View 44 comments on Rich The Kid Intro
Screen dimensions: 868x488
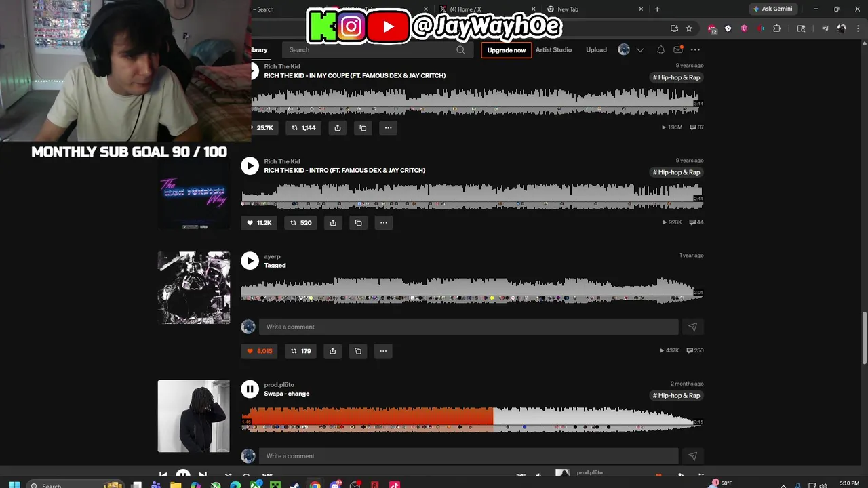696,222
